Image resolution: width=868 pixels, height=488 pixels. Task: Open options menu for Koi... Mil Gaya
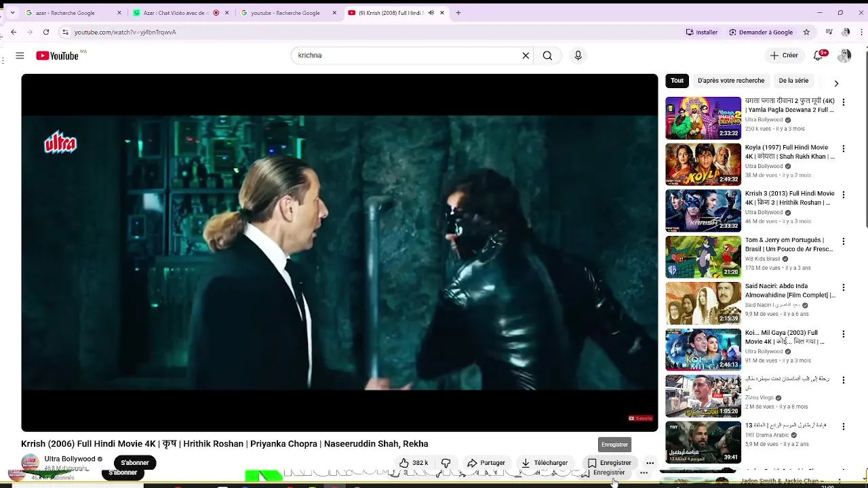tap(844, 334)
